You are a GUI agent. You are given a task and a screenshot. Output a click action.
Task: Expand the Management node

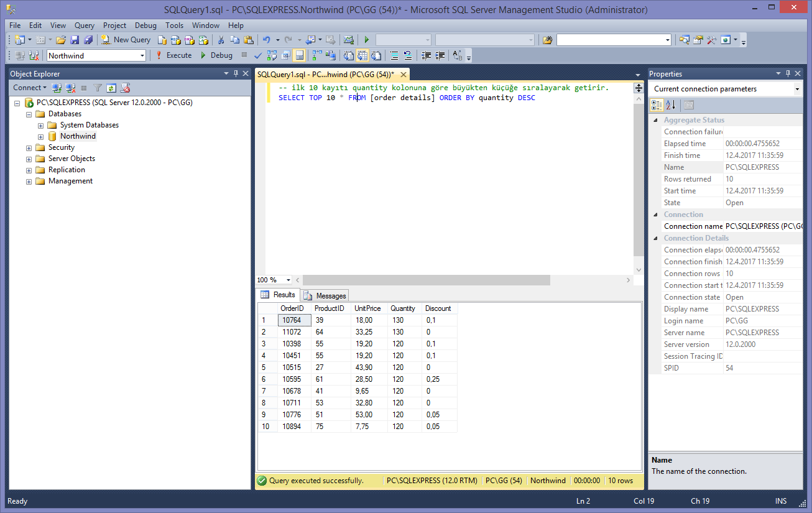pyautogui.click(x=29, y=181)
